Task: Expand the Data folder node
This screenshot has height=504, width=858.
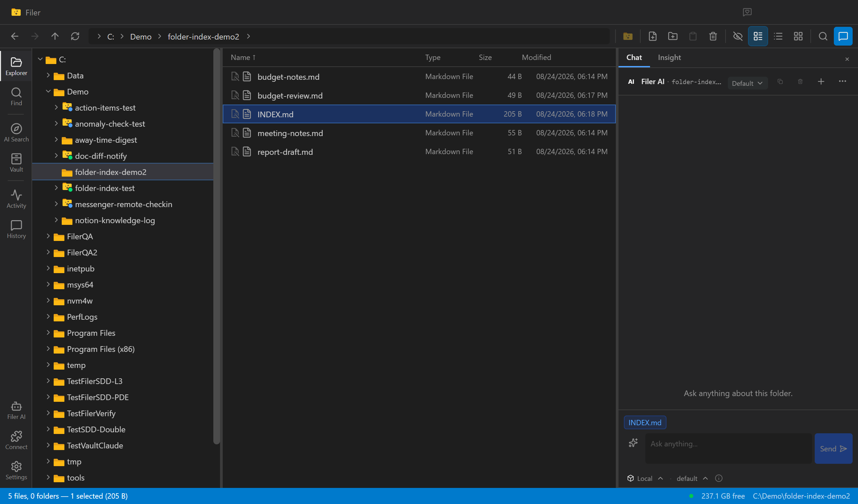Action: [x=48, y=75]
